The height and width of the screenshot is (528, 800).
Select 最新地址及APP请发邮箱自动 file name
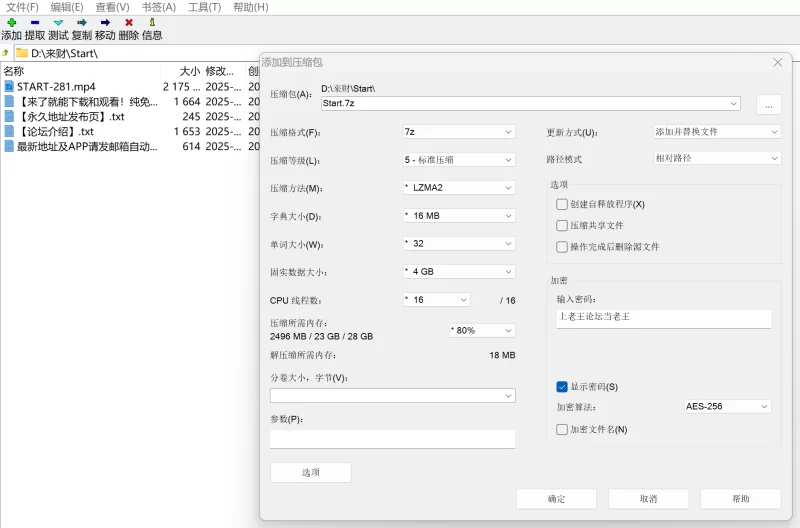(x=87, y=146)
